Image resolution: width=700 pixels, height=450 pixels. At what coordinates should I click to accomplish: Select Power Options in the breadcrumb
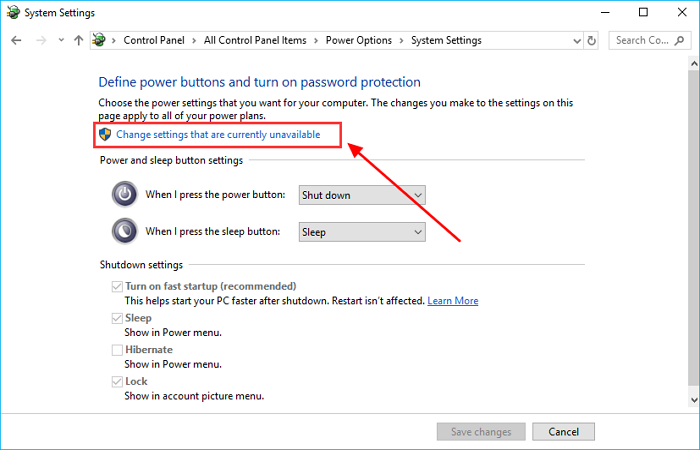[360, 41]
